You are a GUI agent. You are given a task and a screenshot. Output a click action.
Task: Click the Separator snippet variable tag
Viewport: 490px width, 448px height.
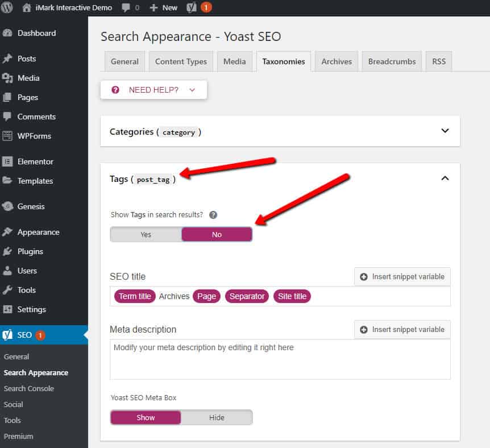click(247, 296)
